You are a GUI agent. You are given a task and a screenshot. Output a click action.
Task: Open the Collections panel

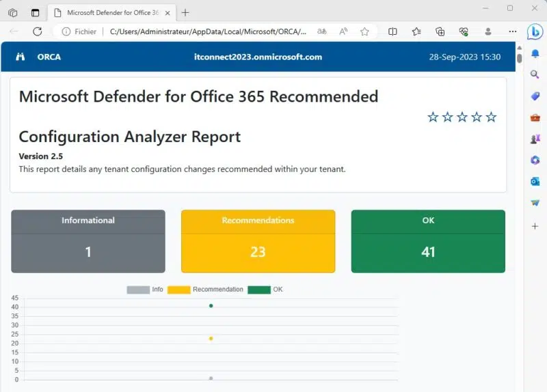440,31
